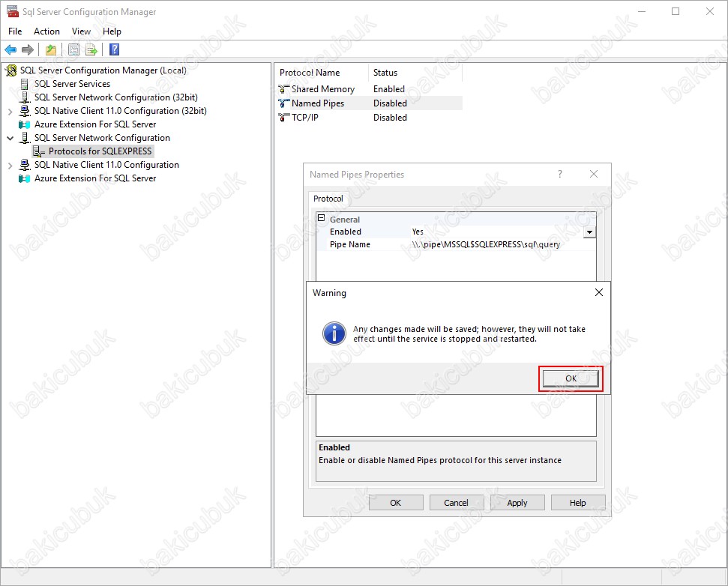This screenshot has height=586, width=728.
Task: Open the Properties toolbar icon
Action: point(73,49)
